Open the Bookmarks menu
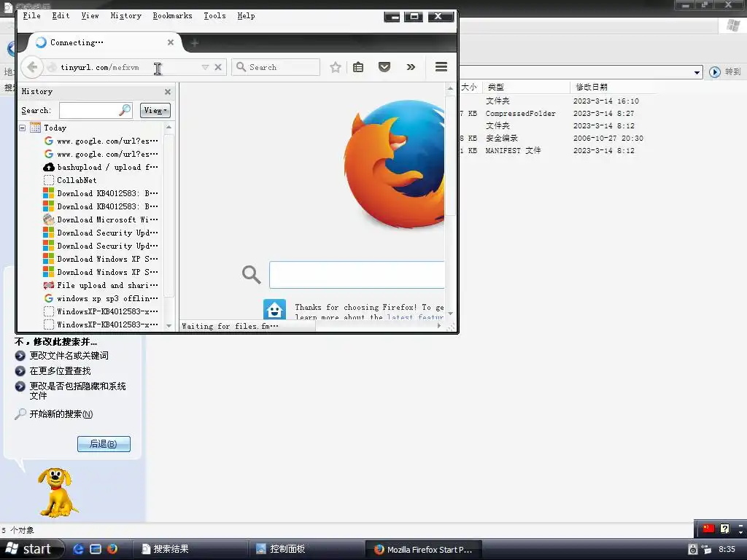 (172, 16)
